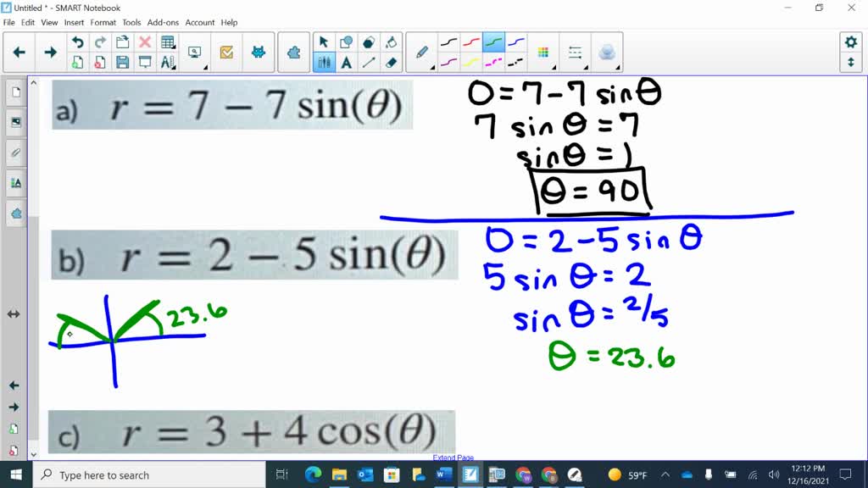Go to the previous page with the left arrow
The image size is (868, 488).
(x=19, y=52)
